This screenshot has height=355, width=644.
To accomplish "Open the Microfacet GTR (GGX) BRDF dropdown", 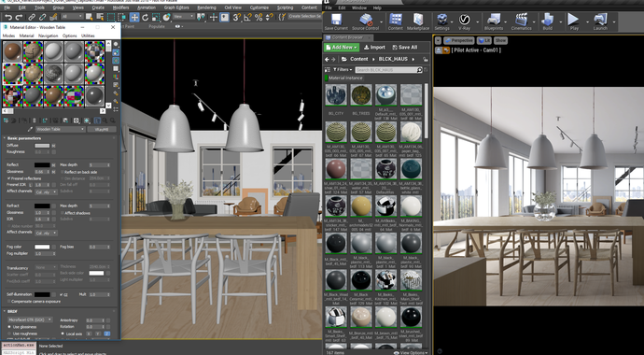I will pyautogui.click(x=30, y=319).
